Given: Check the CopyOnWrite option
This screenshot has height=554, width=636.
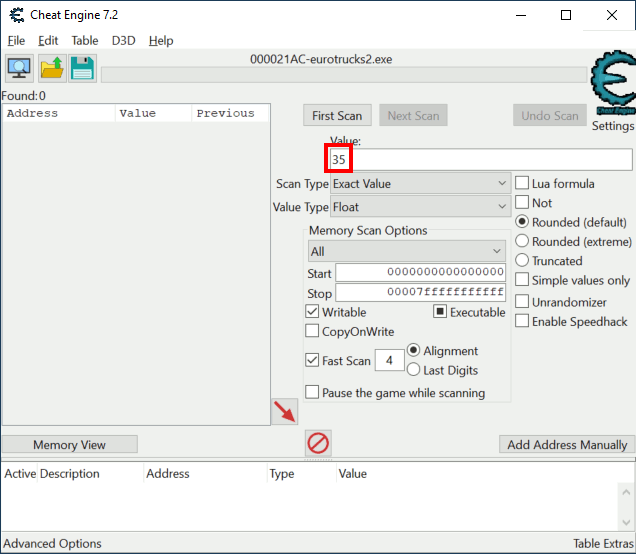Looking at the screenshot, I should (x=312, y=331).
